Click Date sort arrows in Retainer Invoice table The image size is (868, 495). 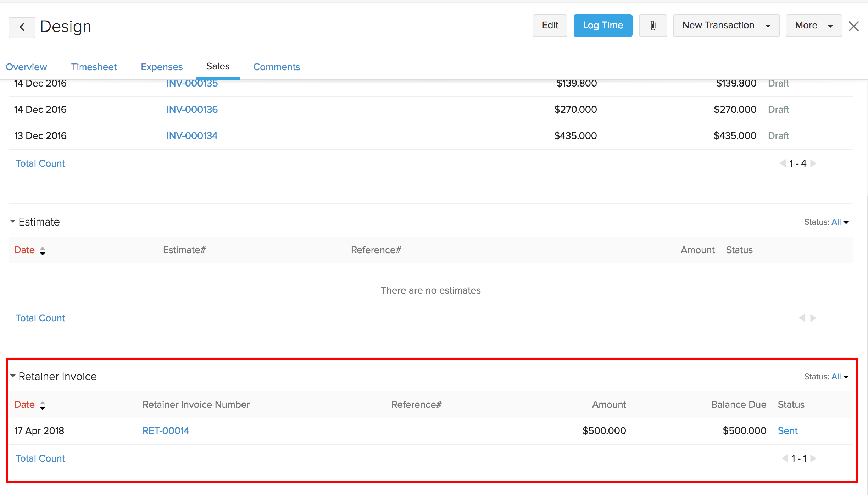(43, 405)
